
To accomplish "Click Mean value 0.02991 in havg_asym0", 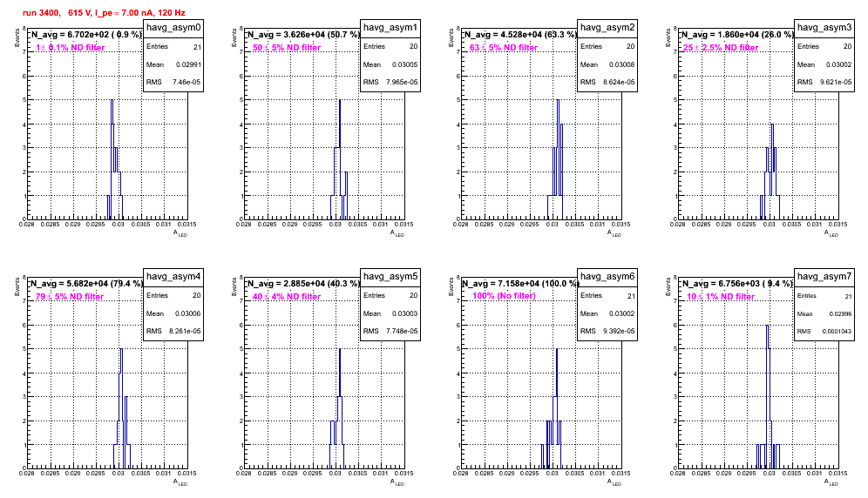I will pyautogui.click(x=189, y=64).
